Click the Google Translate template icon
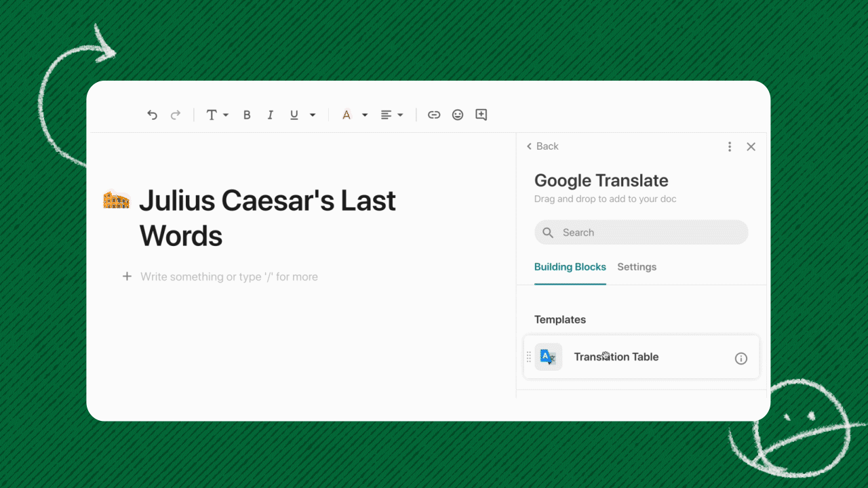Viewport: 868px width, 488px height. [549, 357]
